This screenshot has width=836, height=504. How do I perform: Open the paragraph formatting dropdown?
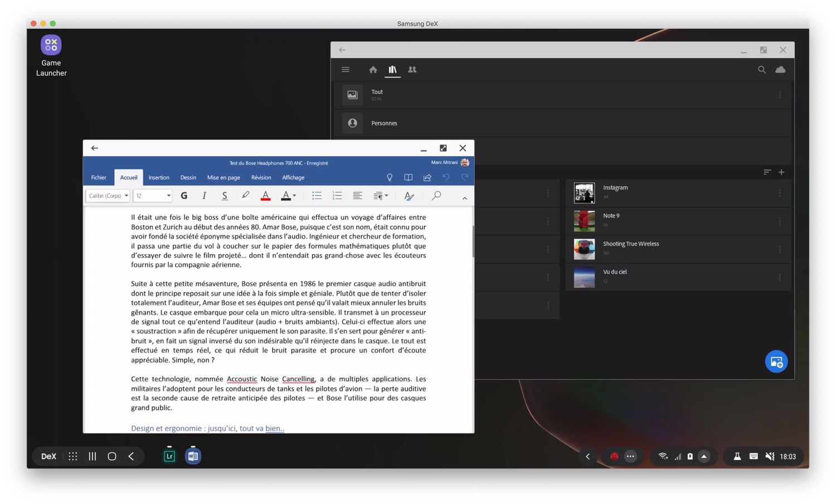pyautogui.click(x=381, y=195)
